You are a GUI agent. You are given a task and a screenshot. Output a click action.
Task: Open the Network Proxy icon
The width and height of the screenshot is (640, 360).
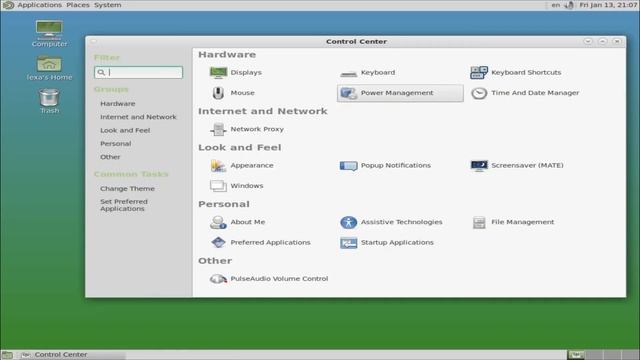(x=218, y=129)
